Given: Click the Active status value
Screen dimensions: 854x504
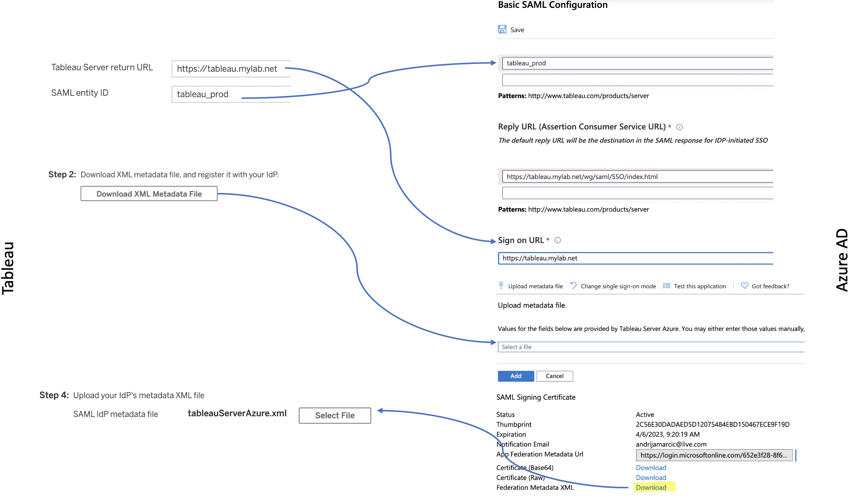Looking at the screenshot, I should click(x=645, y=415).
